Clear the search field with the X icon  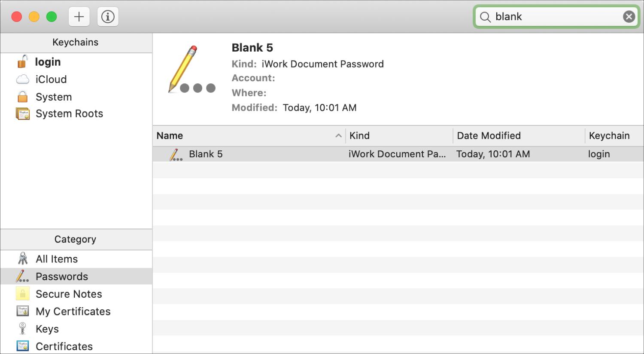point(629,17)
